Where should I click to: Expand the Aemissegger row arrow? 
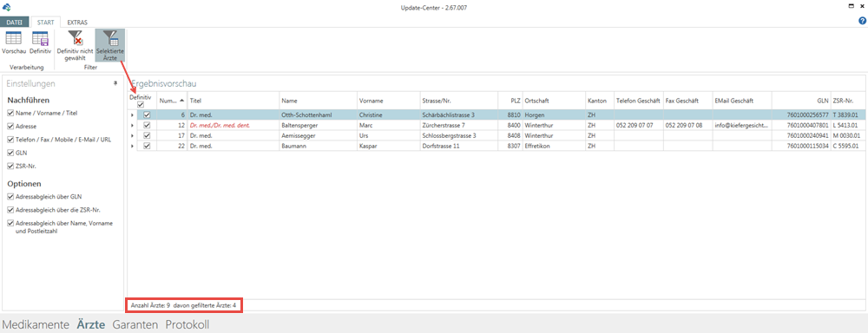[x=132, y=135]
